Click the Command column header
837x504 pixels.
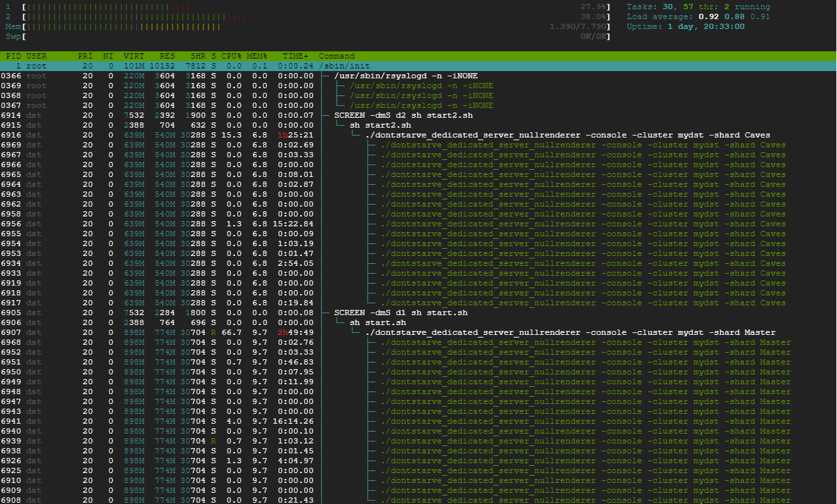pos(336,57)
